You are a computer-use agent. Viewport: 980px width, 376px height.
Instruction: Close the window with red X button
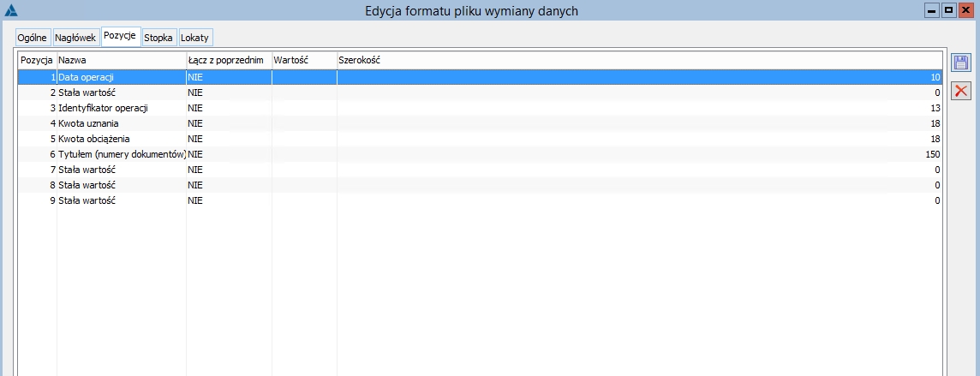pyautogui.click(x=966, y=11)
